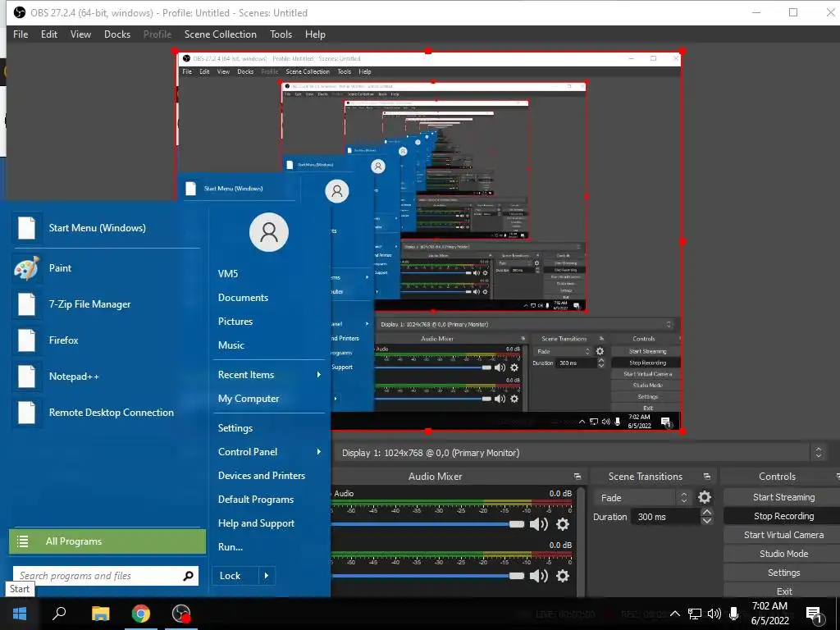Expand the Control Panel submenu
The width and height of the screenshot is (840, 630).
click(x=319, y=452)
